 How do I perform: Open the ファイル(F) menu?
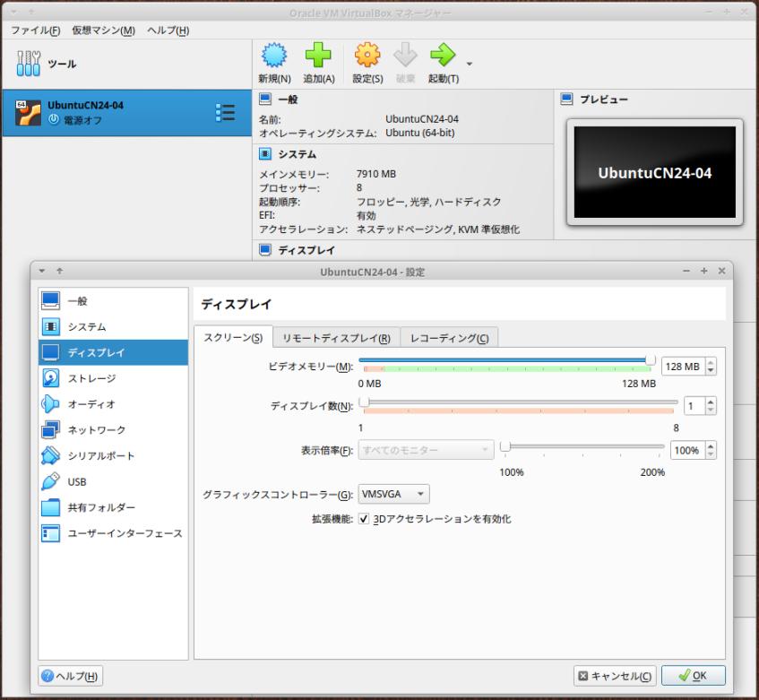35,30
